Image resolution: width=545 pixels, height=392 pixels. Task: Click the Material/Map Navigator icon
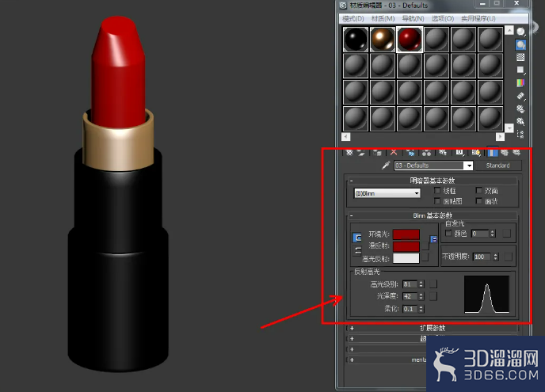[x=520, y=134]
